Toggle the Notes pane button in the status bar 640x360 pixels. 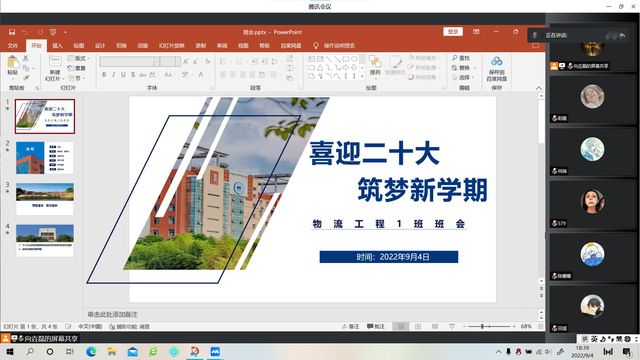351,327
